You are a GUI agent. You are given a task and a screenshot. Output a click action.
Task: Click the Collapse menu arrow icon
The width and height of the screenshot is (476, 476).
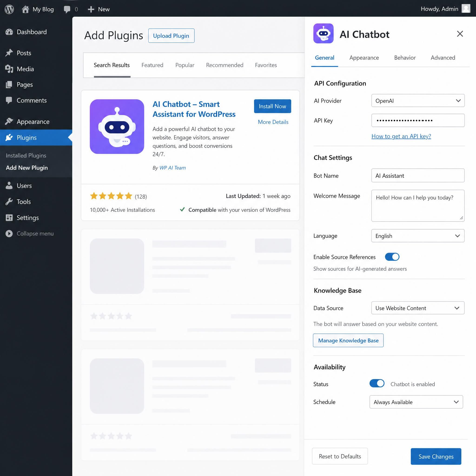pyautogui.click(x=9, y=233)
